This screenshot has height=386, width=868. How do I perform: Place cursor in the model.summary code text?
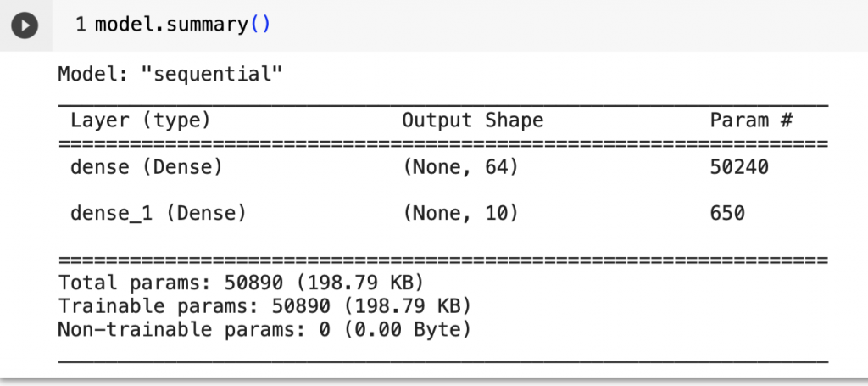[x=172, y=25]
